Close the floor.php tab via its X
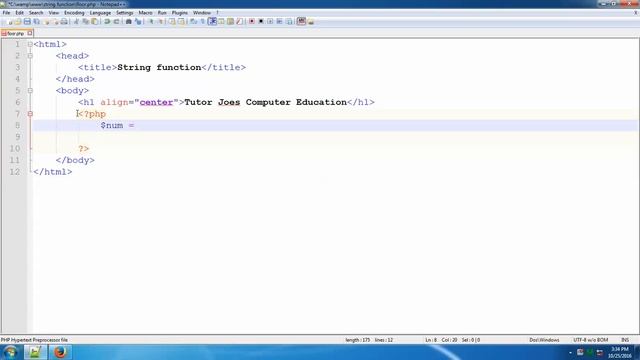This screenshot has height=360, width=640. (x=30, y=33)
